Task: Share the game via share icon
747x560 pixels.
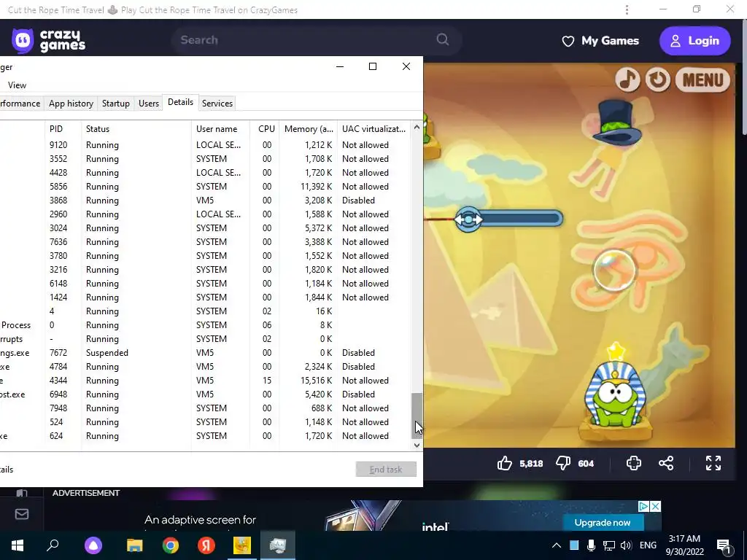Action: pyautogui.click(x=666, y=463)
